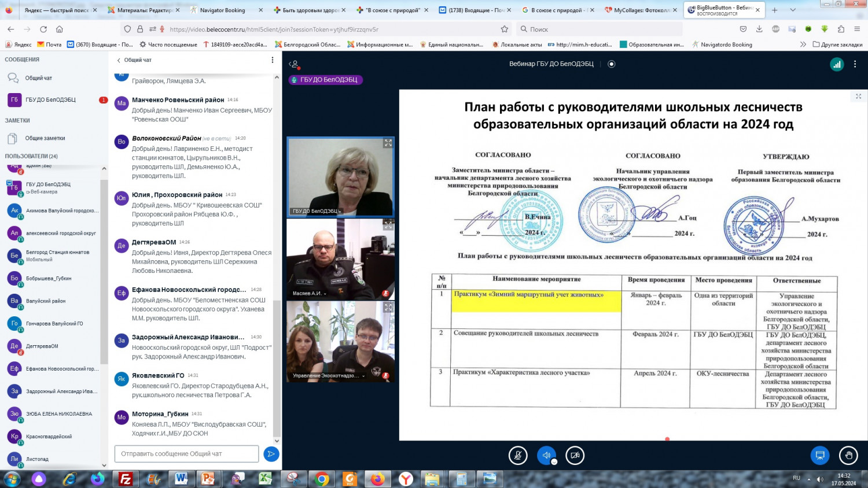
Task: Open webinar options three-dot menu
Action: [855, 64]
